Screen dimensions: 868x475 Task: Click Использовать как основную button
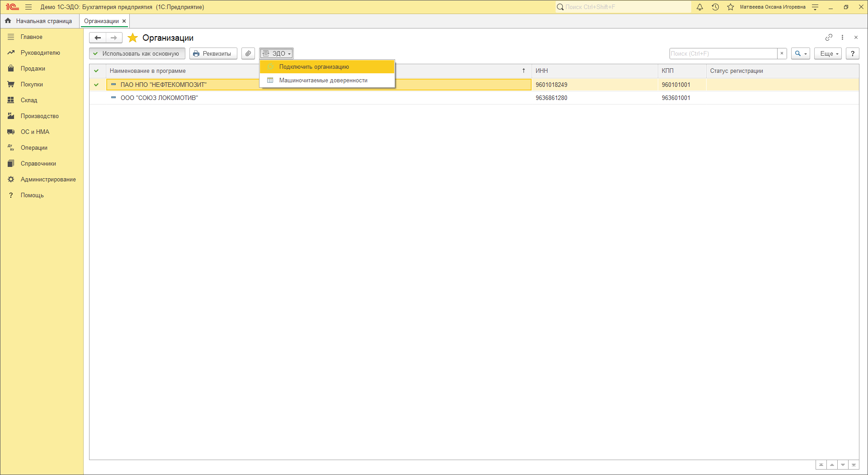coord(137,53)
